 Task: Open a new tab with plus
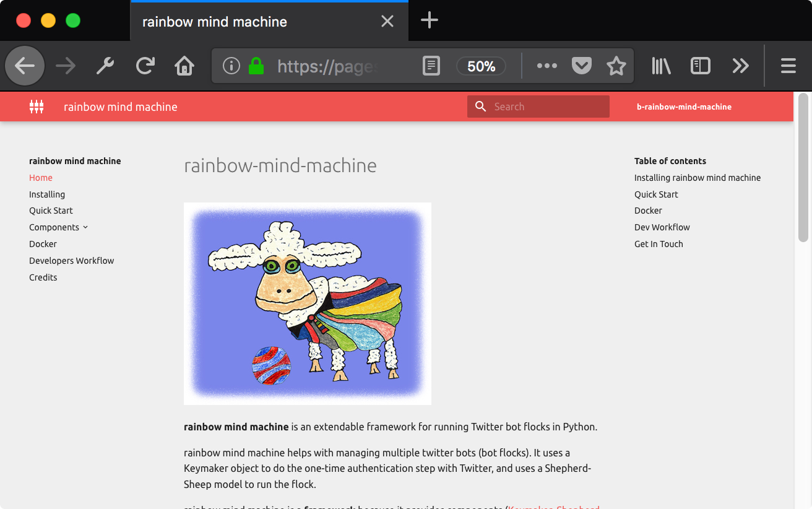[x=429, y=20]
